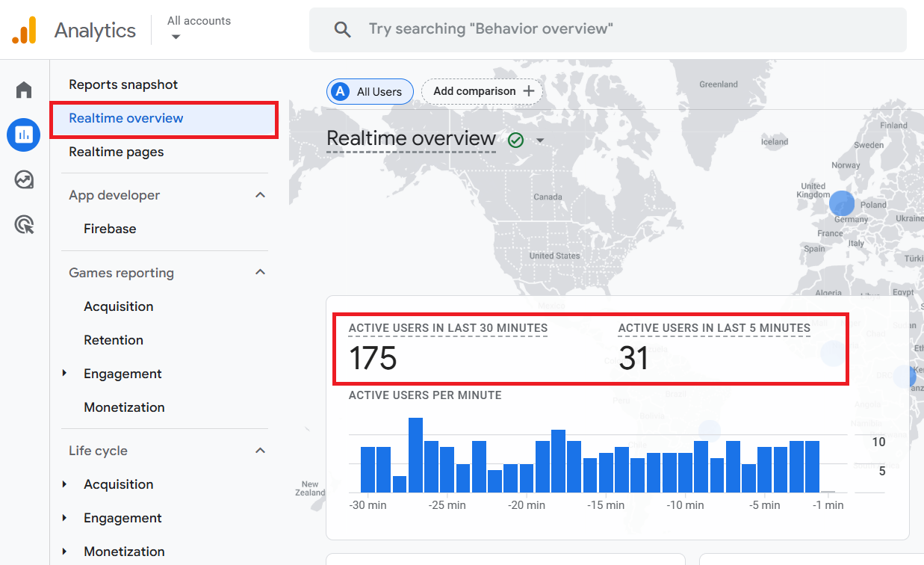Viewport: 924px width, 565px height.
Task: Collapse the Life cycle section
Action: pos(260,451)
